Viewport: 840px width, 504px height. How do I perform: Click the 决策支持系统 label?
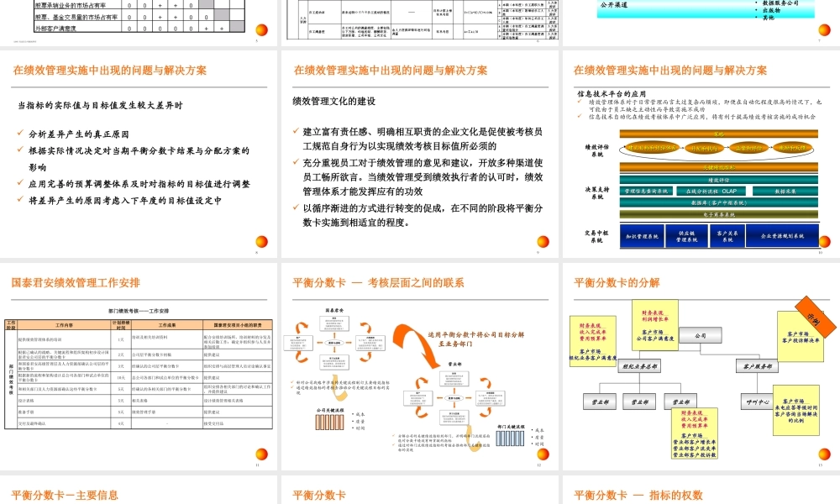596,193
